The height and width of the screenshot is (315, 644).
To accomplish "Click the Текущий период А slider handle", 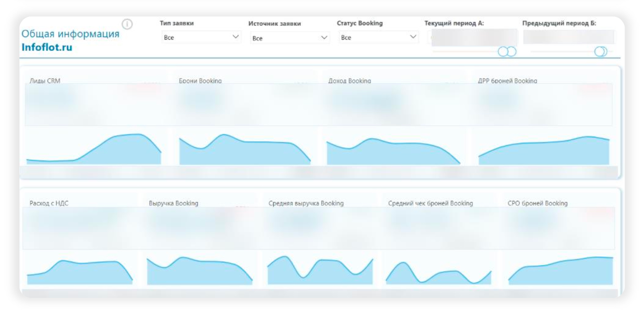I will 507,51.
